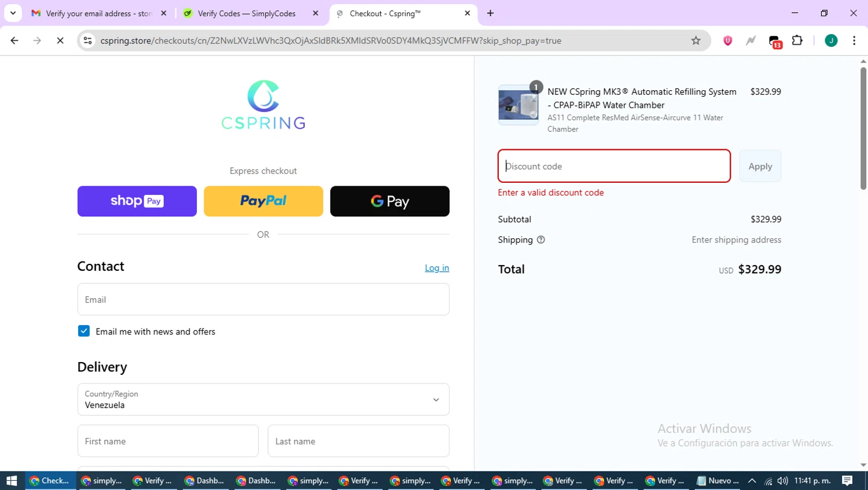Open the Windows Start menu
Screen dimensions: 868x490
12,480
